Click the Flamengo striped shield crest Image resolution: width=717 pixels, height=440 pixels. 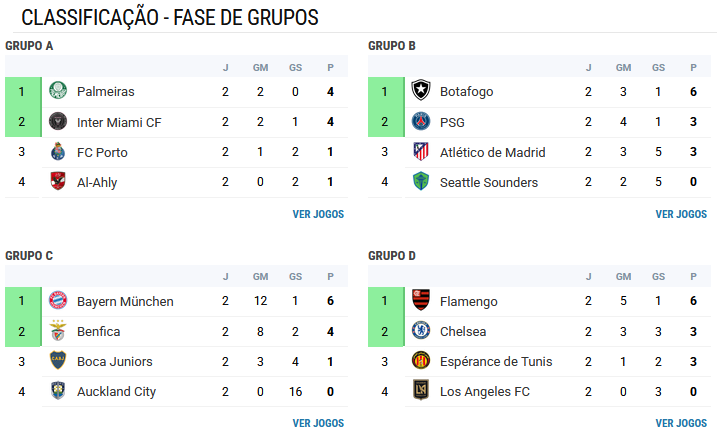tap(421, 300)
